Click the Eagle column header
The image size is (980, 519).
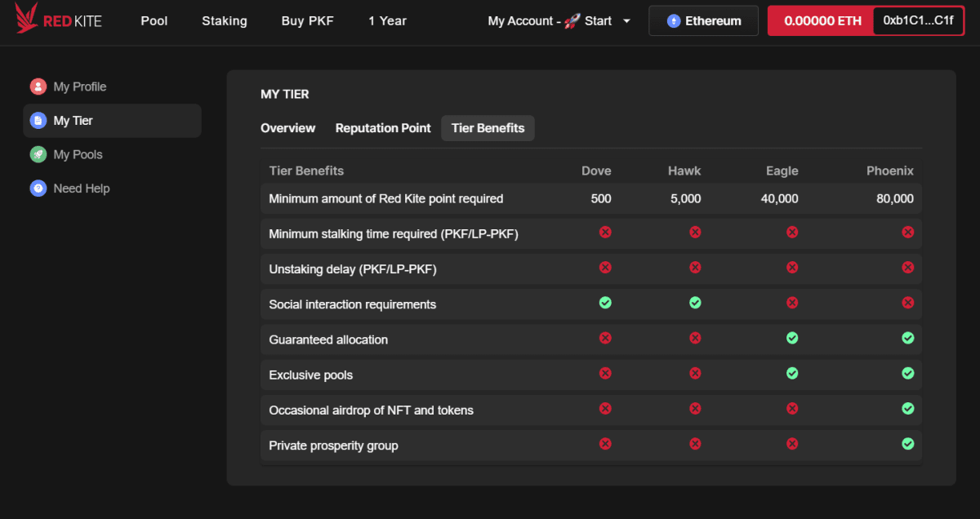(x=782, y=171)
